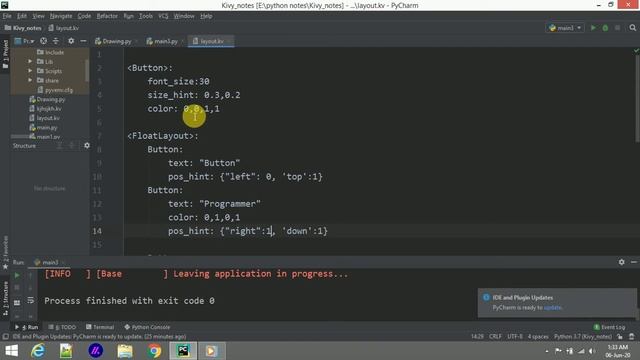Open Search Everywhere magnifier icon
The width and height of the screenshot is (640, 360).
pyautogui.click(x=633, y=28)
